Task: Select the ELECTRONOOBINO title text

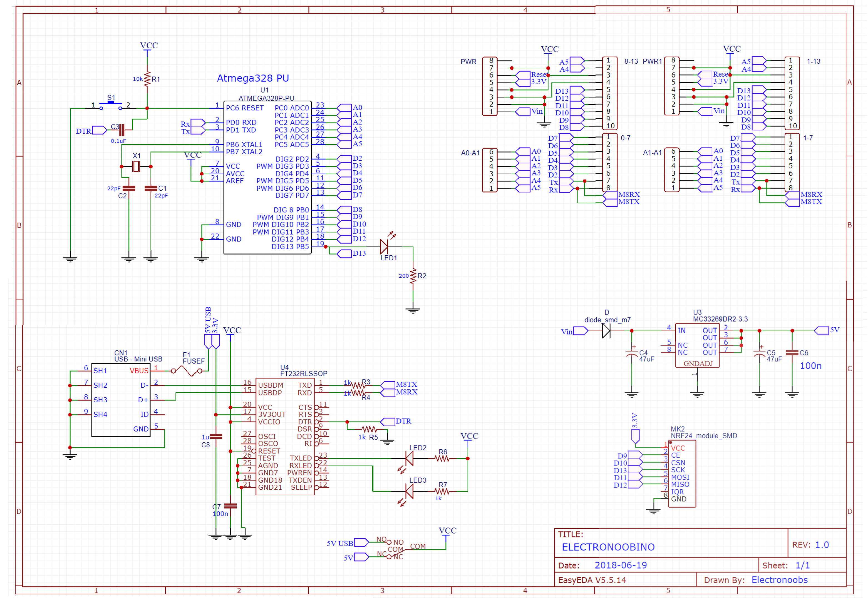Action: tap(608, 547)
